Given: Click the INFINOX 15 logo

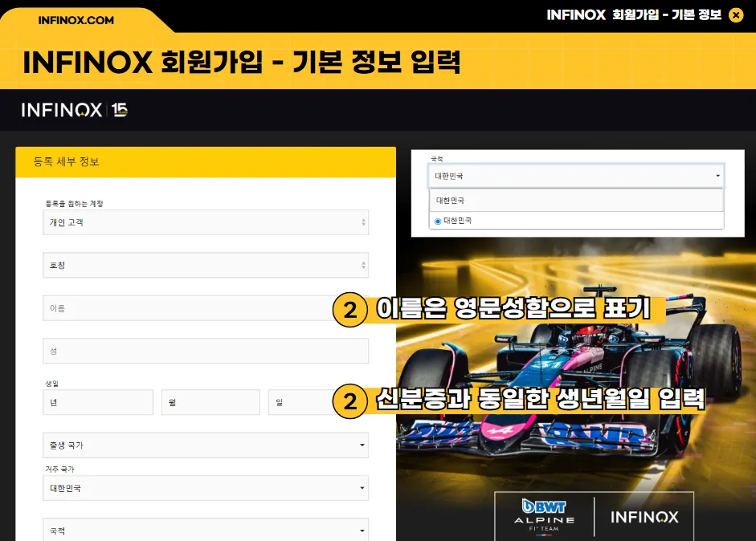Looking at the screenshot, I should pyautogui.click(x=74, y=110).
